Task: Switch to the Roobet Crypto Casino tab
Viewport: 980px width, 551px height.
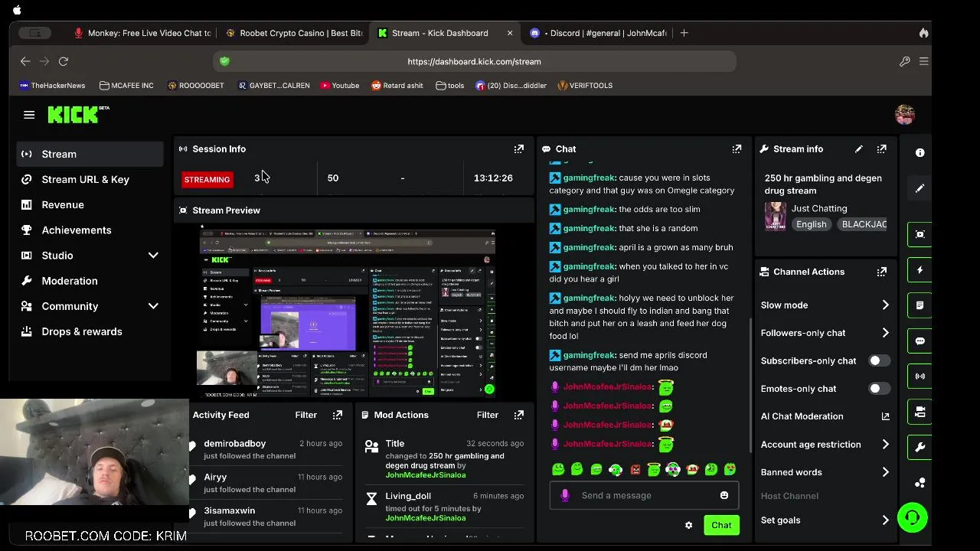Action: pos(294,33)
